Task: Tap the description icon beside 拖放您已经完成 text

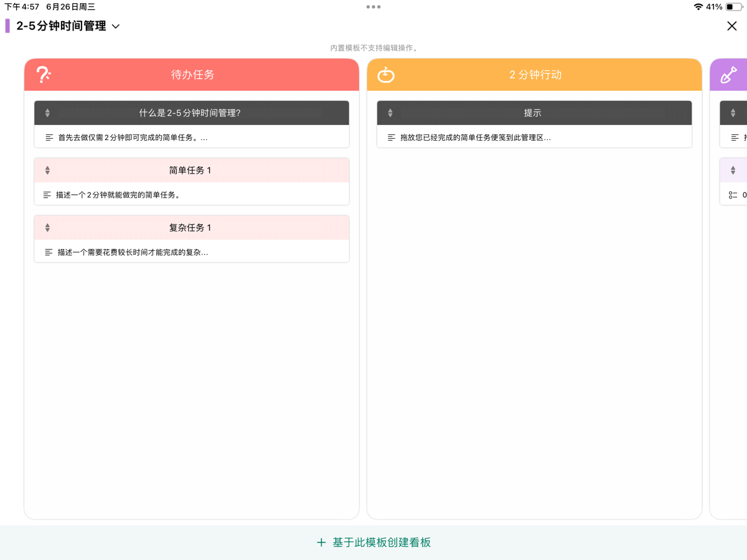Action: (392, 138)
